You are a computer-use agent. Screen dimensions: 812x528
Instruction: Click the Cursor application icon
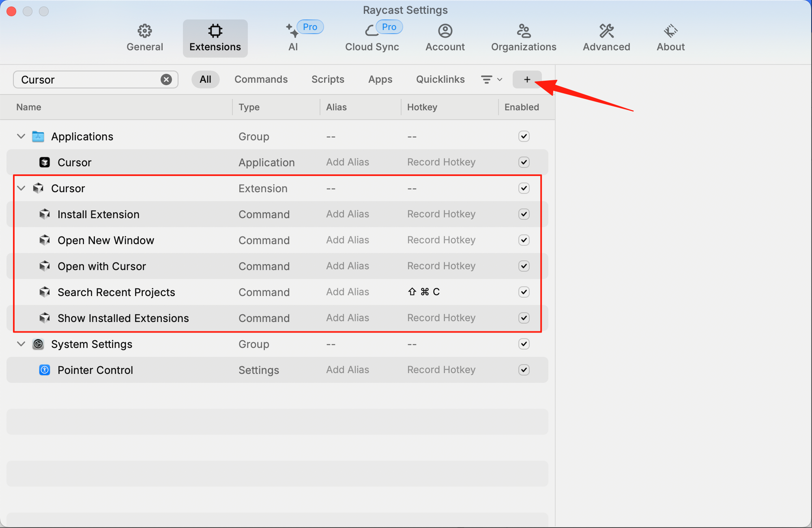click(x=45, y=162)
